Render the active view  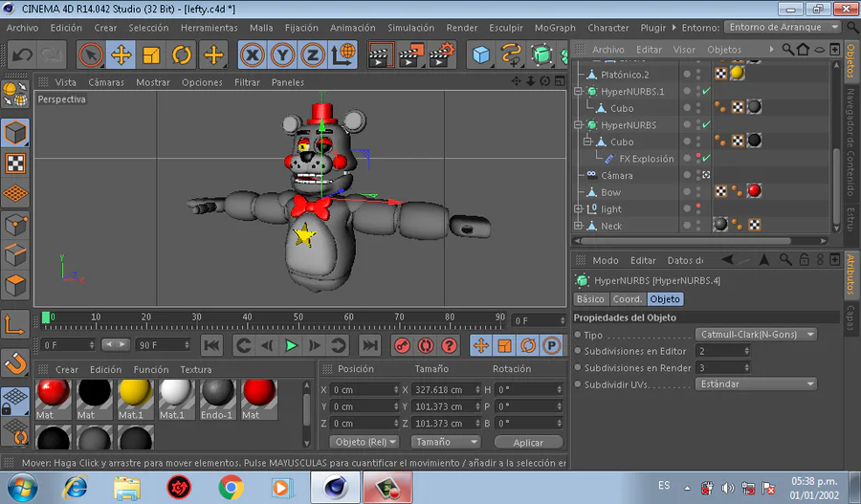click(380, 55)
